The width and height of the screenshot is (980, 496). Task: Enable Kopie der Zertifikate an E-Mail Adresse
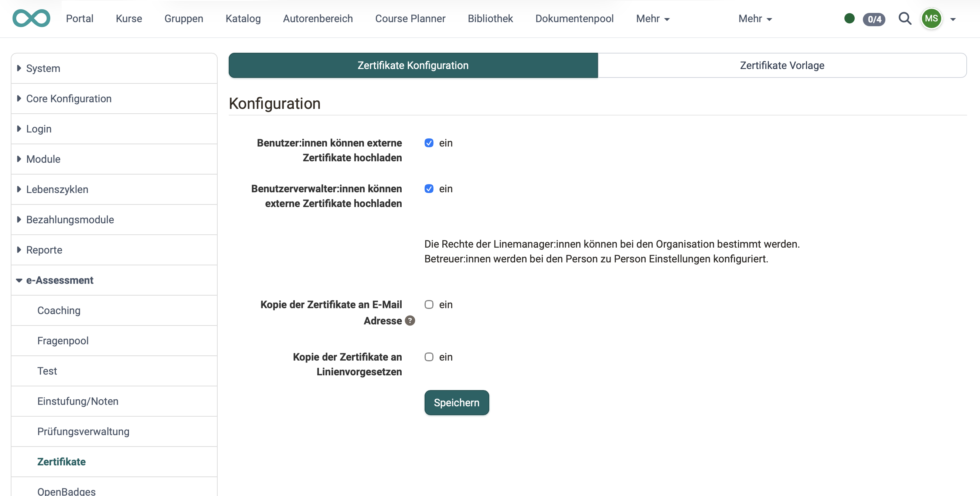click(x=429, y=304)
